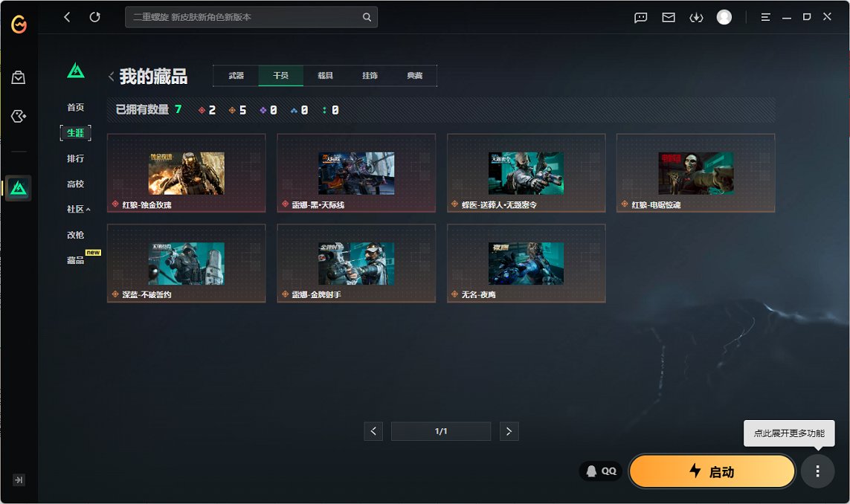
Task: Click the QQ button near the launch button
Action: 600,471
